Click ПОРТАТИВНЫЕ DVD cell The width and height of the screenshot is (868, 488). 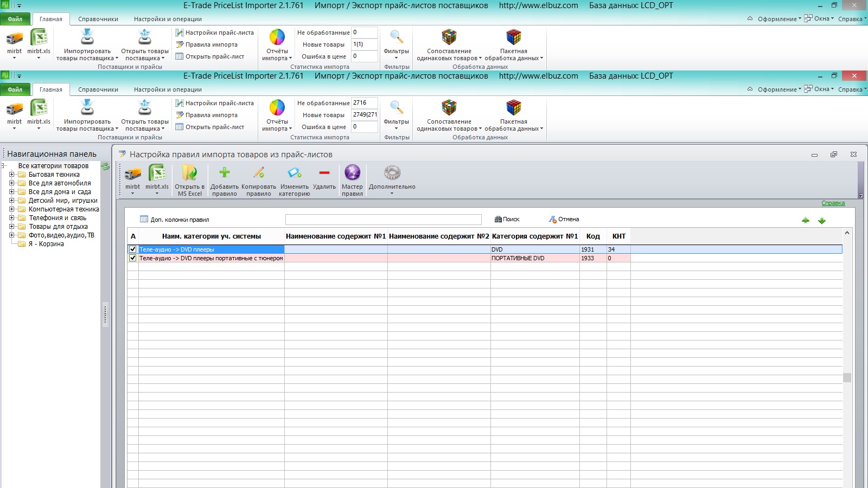click(535, 258)
